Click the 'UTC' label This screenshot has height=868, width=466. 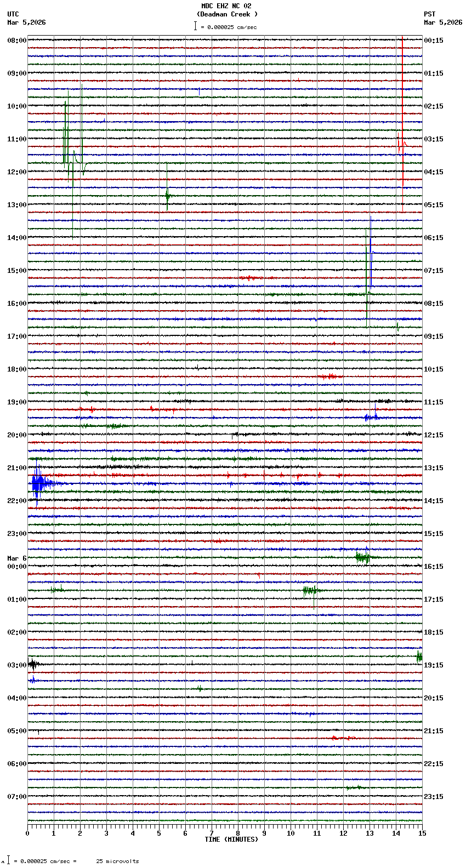(13, 14)
